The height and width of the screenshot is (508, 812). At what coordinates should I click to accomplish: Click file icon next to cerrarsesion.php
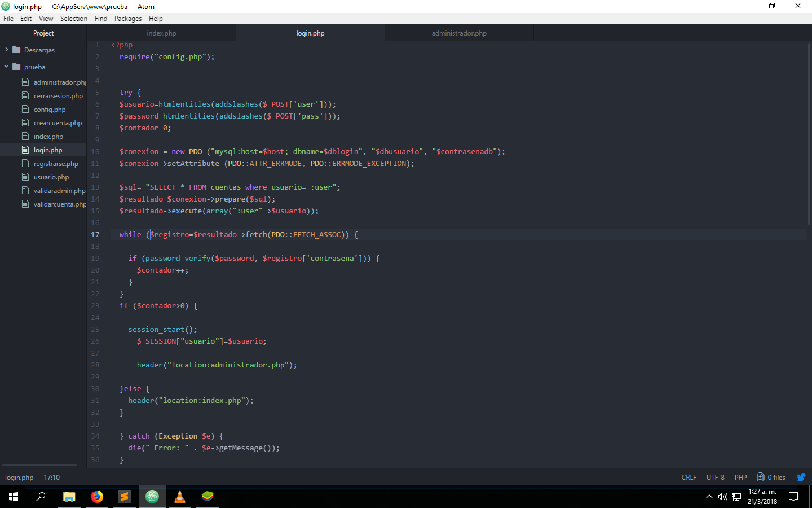click(x=25, y=95)
